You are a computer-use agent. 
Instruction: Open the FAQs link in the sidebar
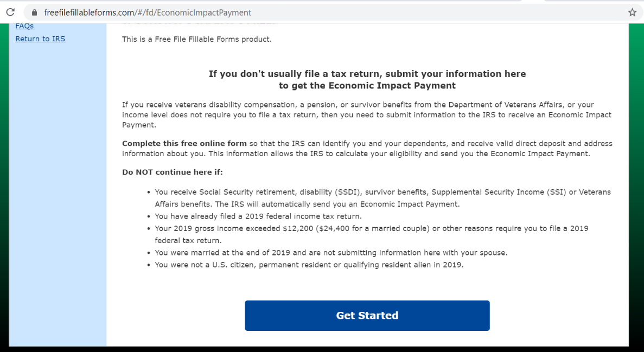tap(24, 26)
